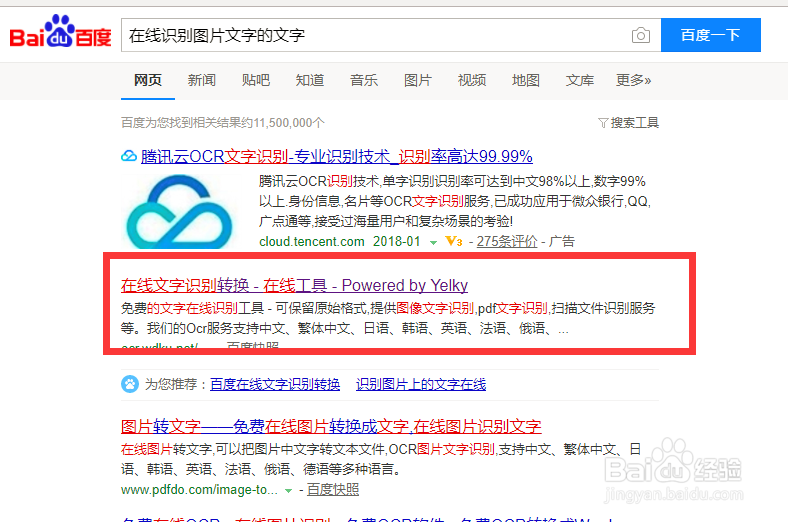788x522 pixels.
Task: Click result count text 11,500,000个
Action: 289,123
